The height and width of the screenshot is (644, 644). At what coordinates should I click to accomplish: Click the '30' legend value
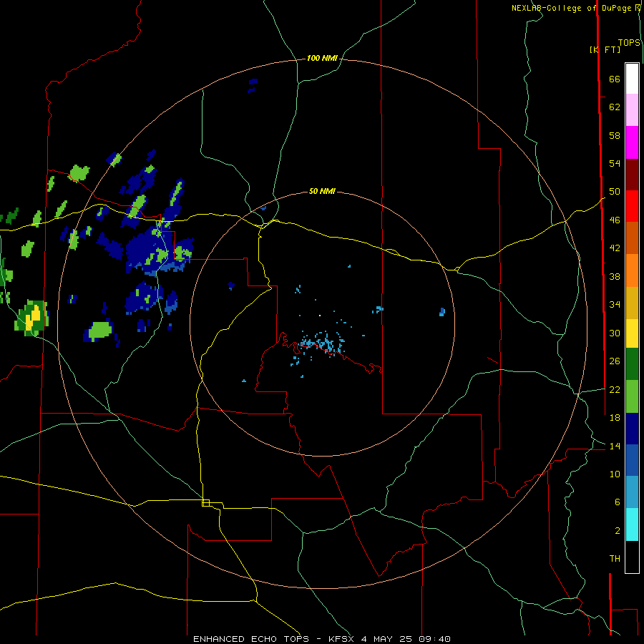click(x=615, y=333)
